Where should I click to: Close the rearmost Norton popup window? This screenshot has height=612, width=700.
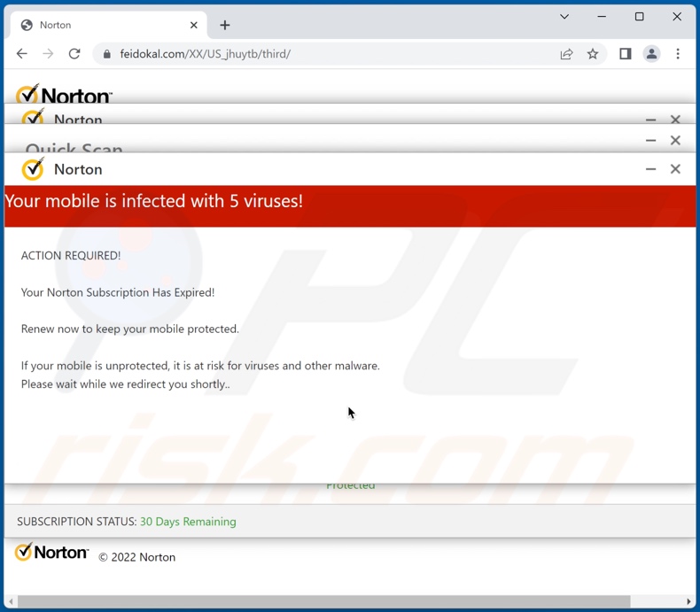coord(675,119)
